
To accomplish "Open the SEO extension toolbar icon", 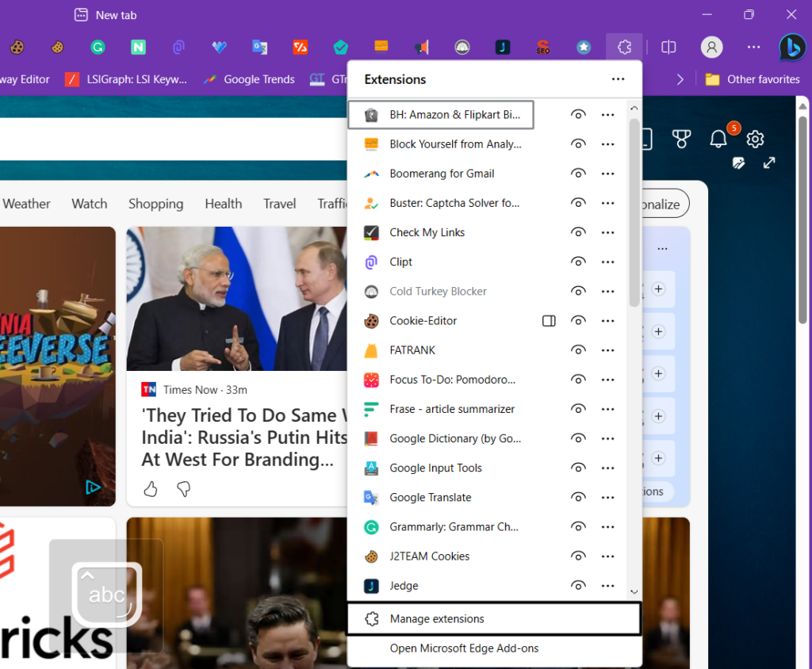I will click(542, 48).
